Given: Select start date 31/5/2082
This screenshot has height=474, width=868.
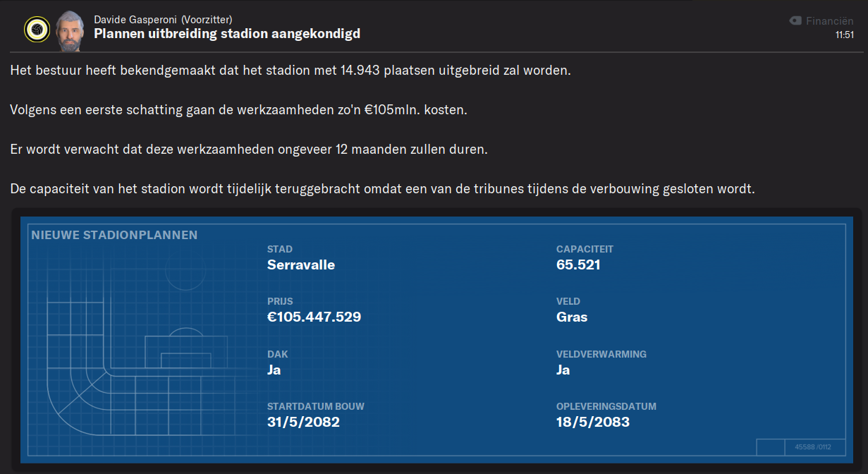Looking at the screenshot, I should point(303,423).
